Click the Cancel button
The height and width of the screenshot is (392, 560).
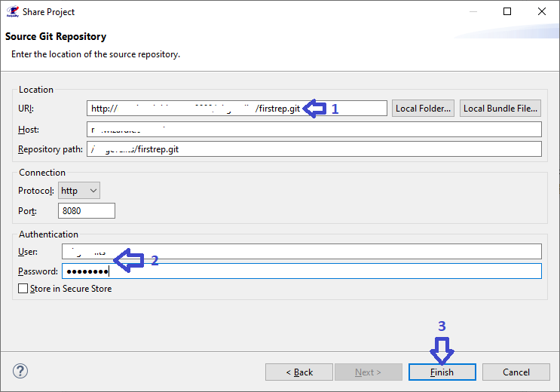(x=516, y=372)
